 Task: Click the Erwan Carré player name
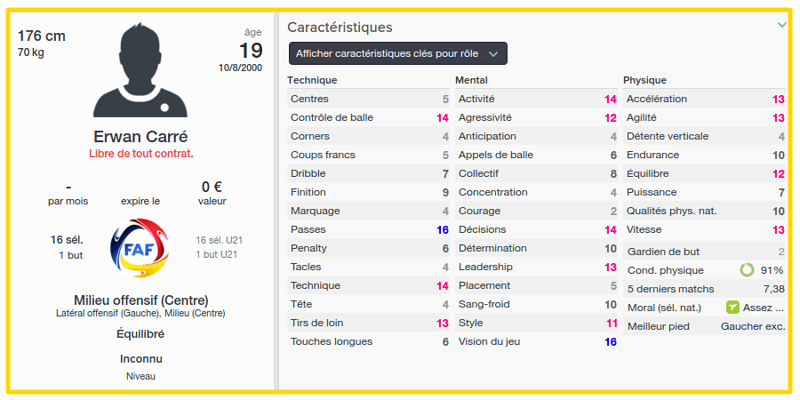click(x=140, y=137)
